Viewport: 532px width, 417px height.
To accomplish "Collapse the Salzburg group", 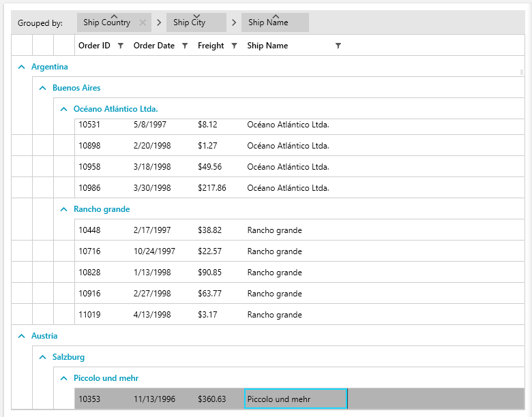I will (x=42, y=357).
